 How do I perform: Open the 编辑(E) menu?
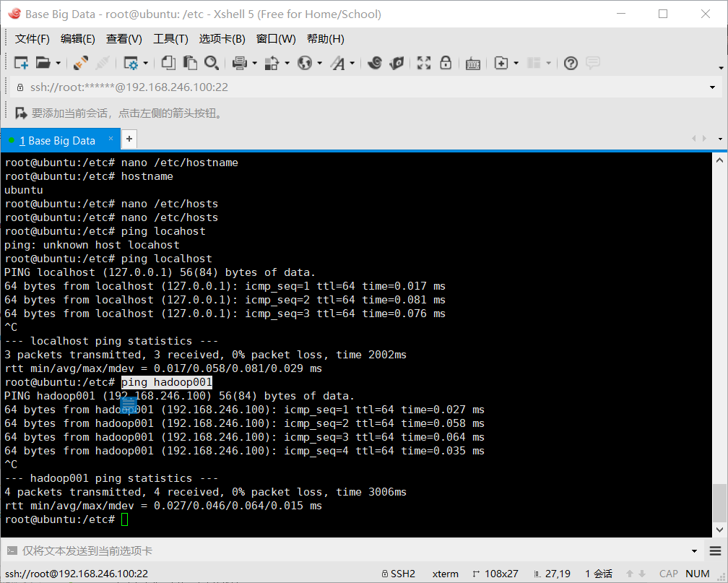coord(77,38)
